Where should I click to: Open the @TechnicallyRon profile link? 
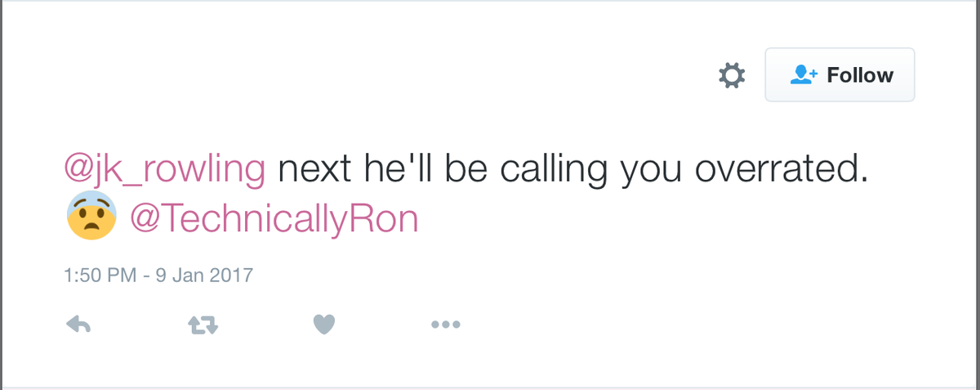click(x=274, y=218)
